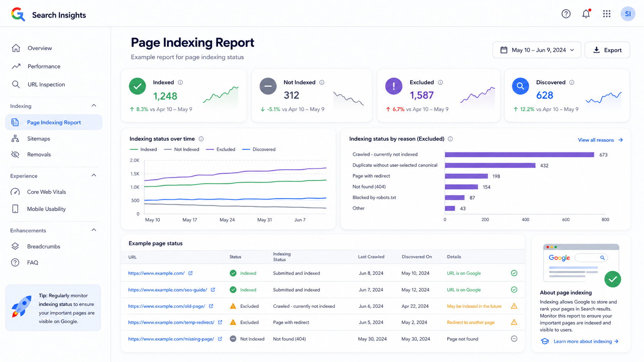644x362 pixels.
Task: Click Learn more about indexing link
Action: click(x=580, y=341)
